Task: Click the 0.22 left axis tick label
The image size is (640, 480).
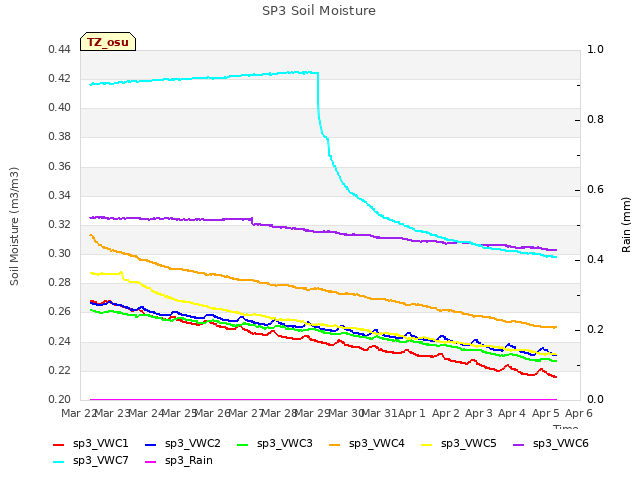Action: coord(59,371)
